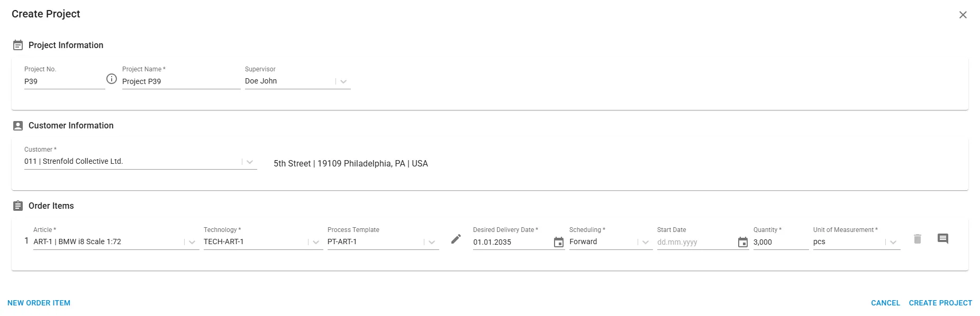Close the Create Project dialog
The height and width of the screenshot is (316, 980).
(x=963, y=15)
